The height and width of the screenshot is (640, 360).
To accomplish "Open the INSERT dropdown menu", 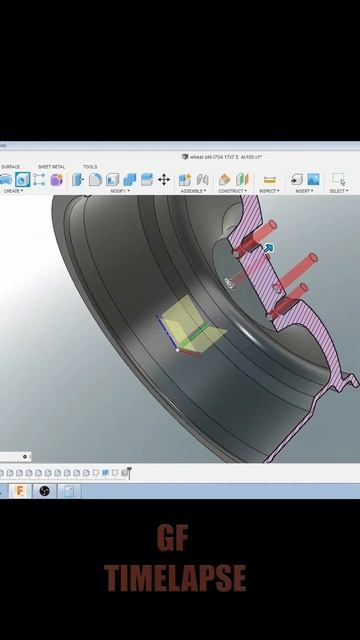I will pyautogui.click(x=304, y=191).
